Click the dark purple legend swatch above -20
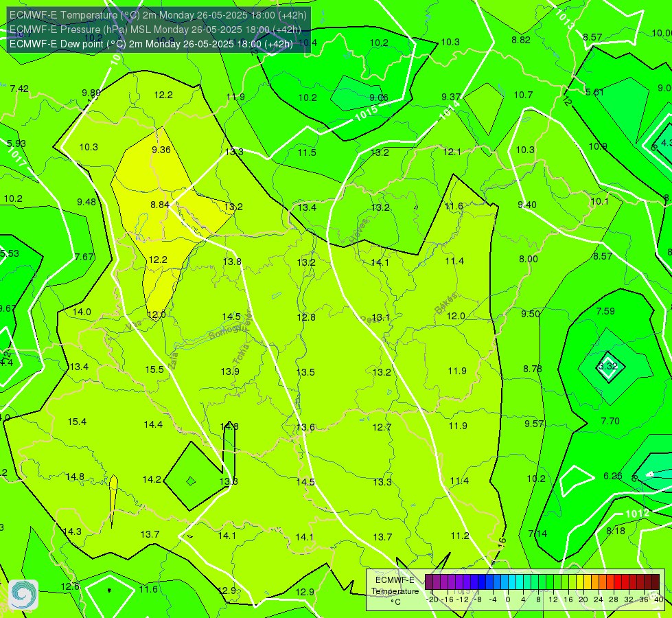The height and width of the screenshot is (618, 672). (429, 582)
